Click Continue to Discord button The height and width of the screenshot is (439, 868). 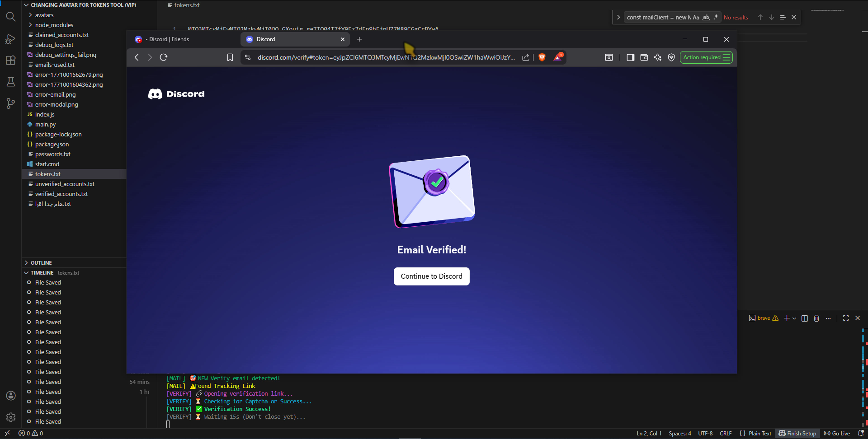coord(432,276)
